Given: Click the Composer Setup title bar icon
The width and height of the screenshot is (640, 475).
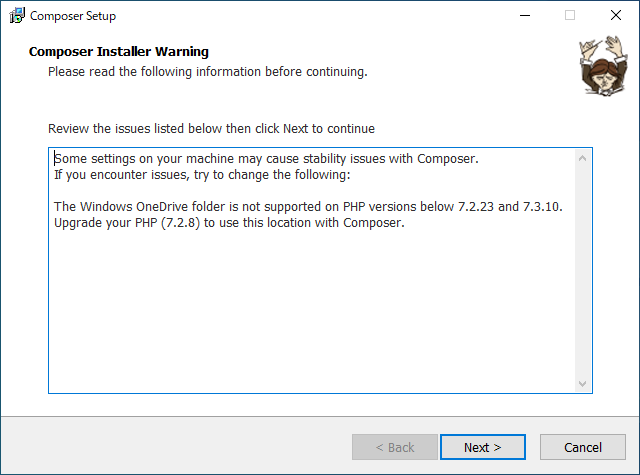Looking at the screenshot, I should click(16, 15).
